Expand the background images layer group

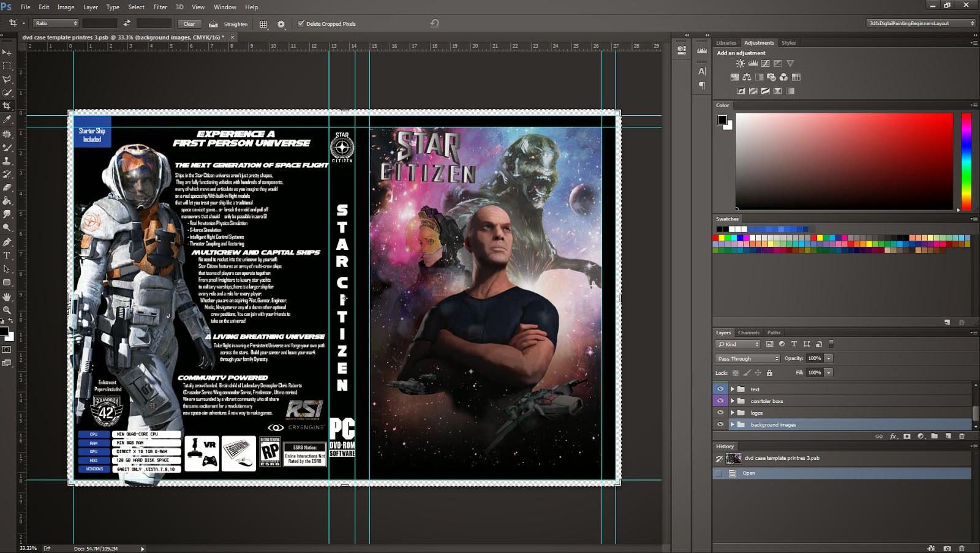click(x=732, y=424)
